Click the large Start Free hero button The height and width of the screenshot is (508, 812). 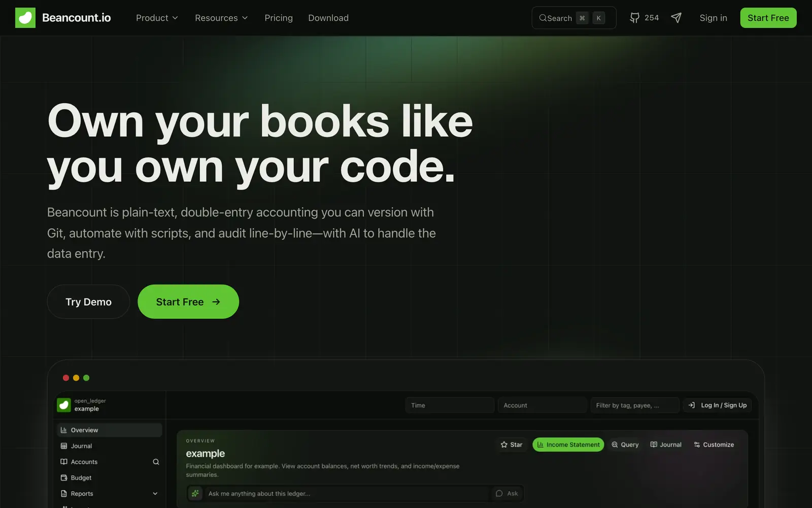[x=188, y=302]
